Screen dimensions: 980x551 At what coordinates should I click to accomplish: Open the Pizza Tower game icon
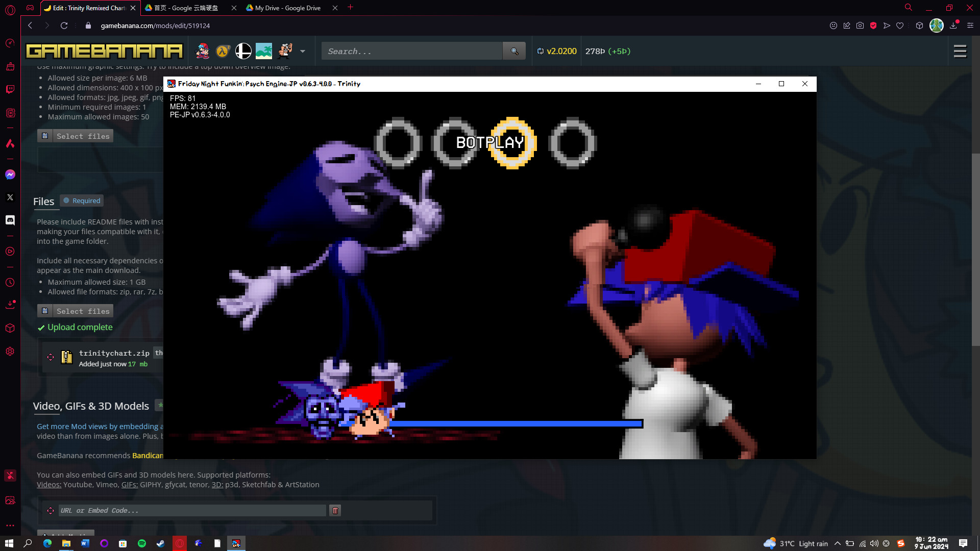(285, 51)
